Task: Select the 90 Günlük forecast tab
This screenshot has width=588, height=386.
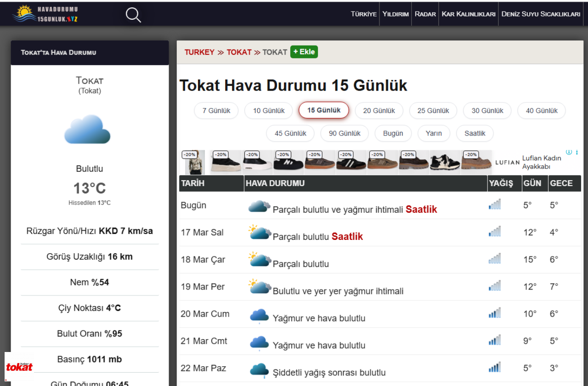Action: (345, 133)
